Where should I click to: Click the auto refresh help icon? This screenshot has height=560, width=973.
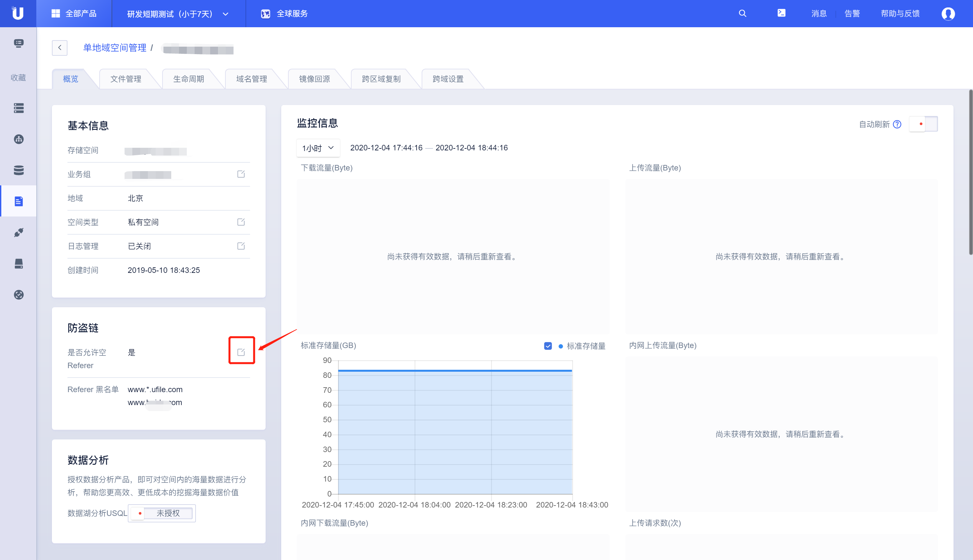[x=897, y=124]
